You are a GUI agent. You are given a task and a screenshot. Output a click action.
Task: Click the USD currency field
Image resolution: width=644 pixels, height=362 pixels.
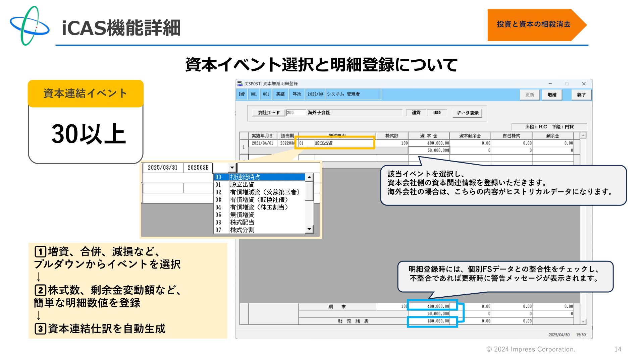(437, 113)
